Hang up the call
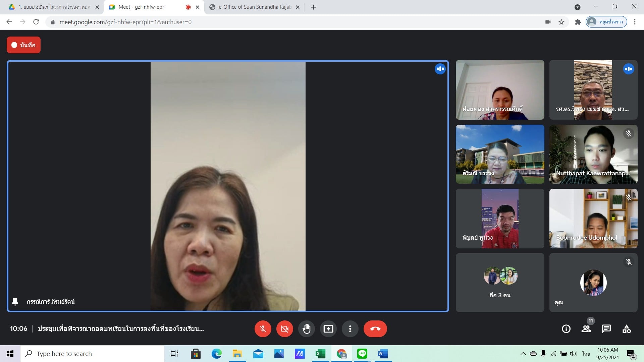The width and height of the screenshot is (644, 362). [375, 329]
